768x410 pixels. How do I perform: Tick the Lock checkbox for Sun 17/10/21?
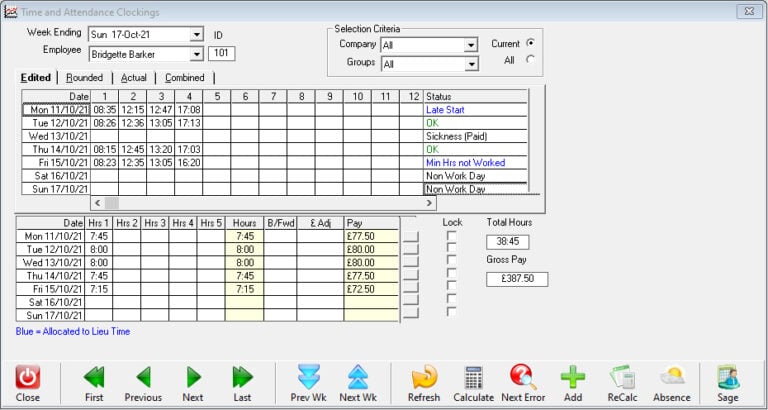(451, 312)
